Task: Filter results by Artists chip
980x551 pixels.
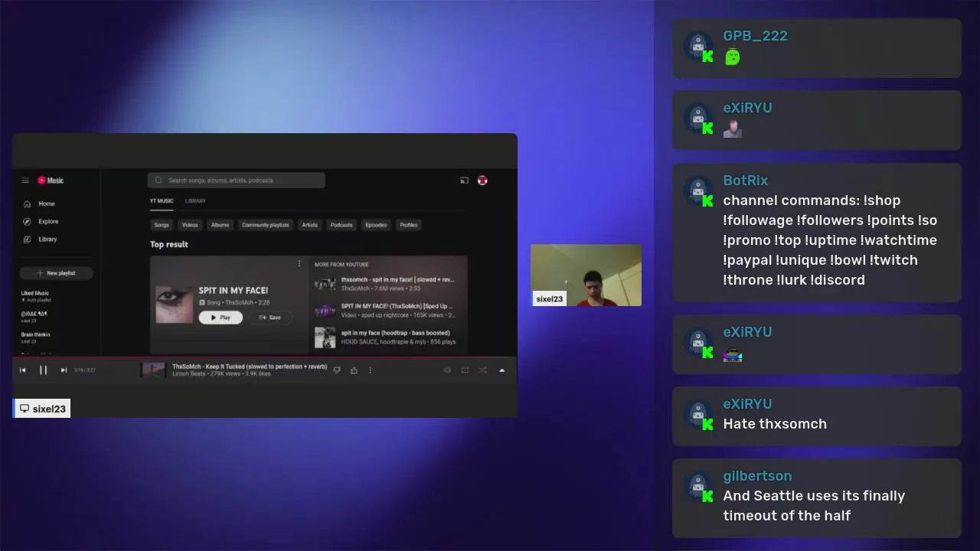Action: pyautogui.click(x=309, y=225)
